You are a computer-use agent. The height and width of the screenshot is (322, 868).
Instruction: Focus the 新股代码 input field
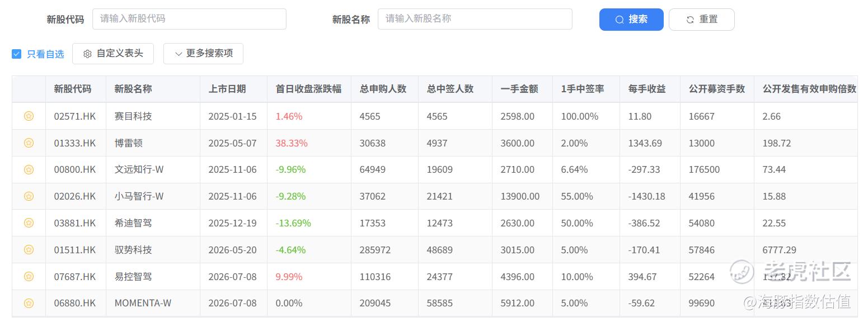click(x=189, y=18)
